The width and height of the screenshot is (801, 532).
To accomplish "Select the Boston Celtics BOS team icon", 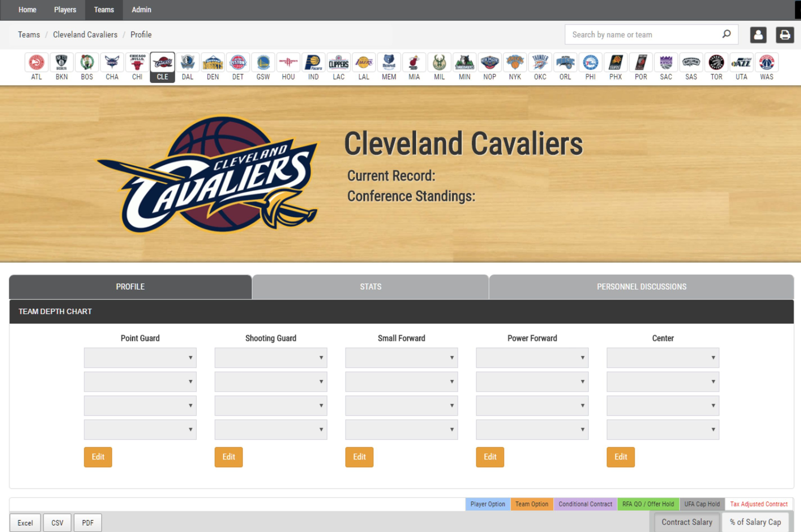I will 87,67.
